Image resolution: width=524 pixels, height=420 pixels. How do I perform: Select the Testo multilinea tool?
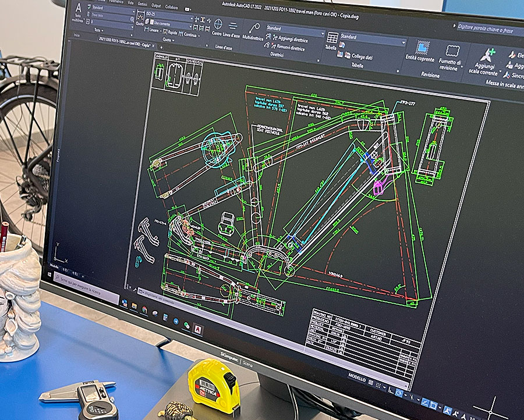pos(78,12)
